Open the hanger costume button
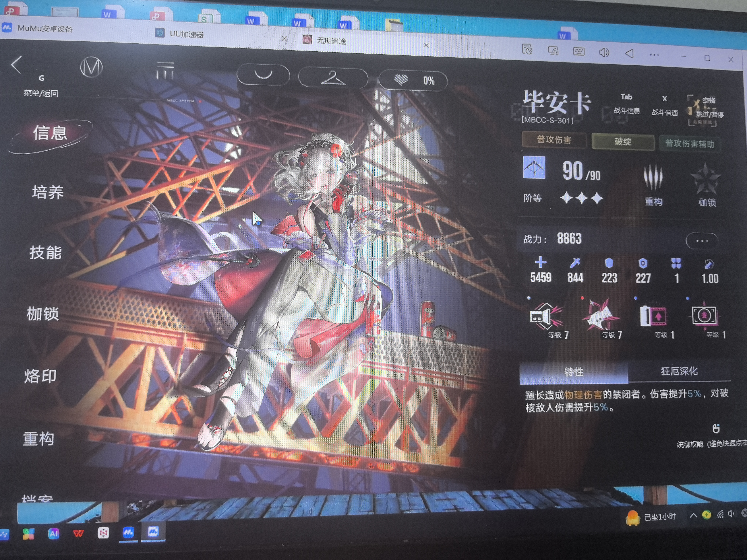The height and width of the screenshot is (560, 747). click(333, 78)
